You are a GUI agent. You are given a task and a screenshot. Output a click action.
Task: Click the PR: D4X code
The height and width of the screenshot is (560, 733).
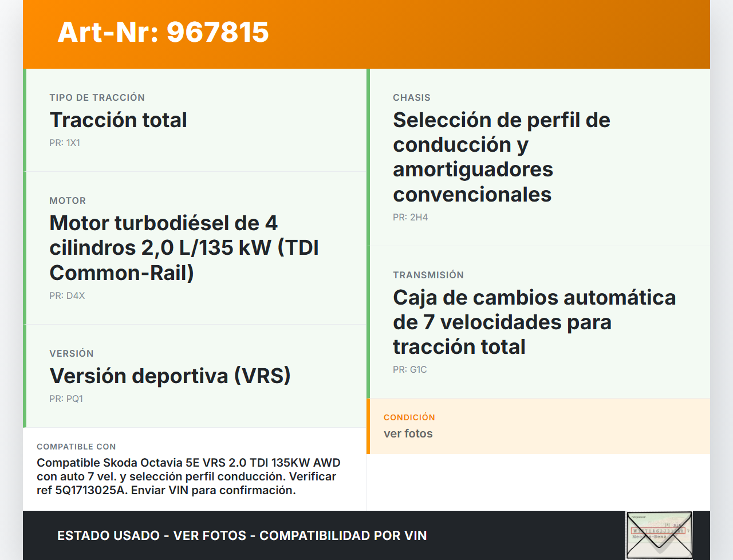(67, 296)
